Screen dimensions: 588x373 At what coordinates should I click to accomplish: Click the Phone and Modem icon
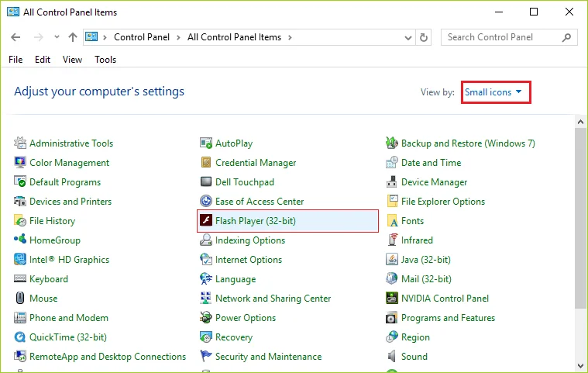(x=20, y=318)
